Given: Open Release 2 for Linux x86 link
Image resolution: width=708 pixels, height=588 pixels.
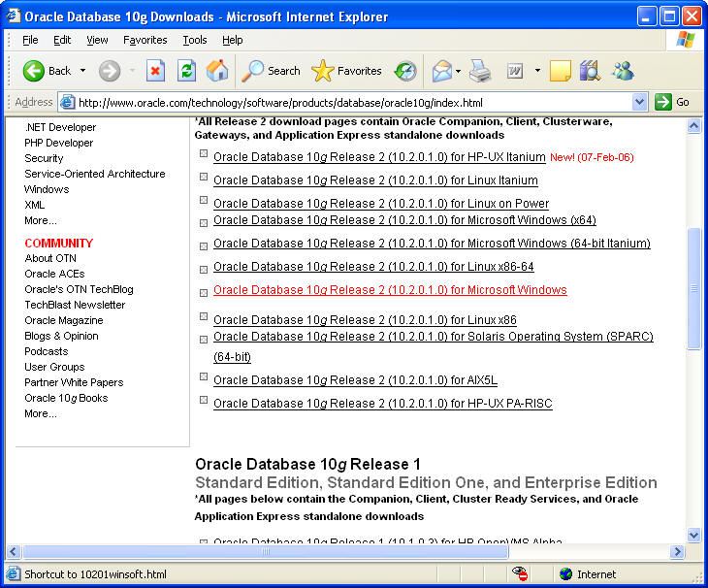Looking at the screenshot, I should tap(365, 320).
